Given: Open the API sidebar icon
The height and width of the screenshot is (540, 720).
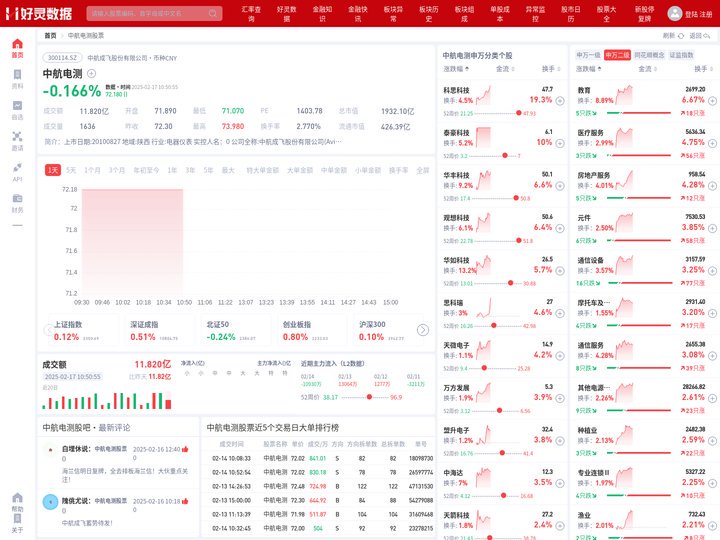Looking at the screenshot, I should [17, 168].
